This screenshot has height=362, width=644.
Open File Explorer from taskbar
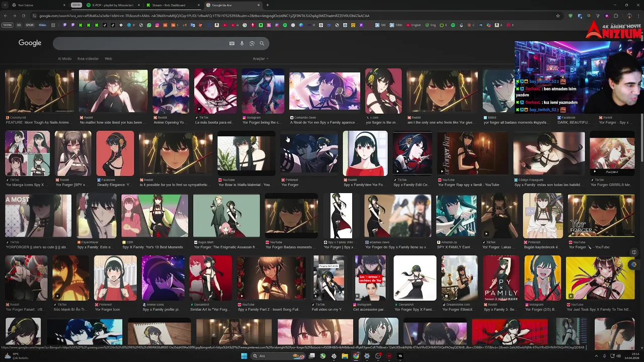coord(345,356)
